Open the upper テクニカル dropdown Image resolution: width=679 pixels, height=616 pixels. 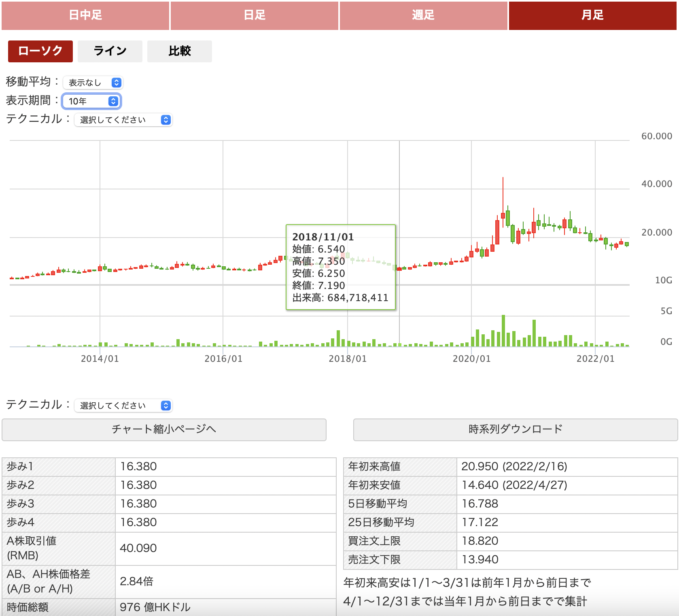[123, 120]
